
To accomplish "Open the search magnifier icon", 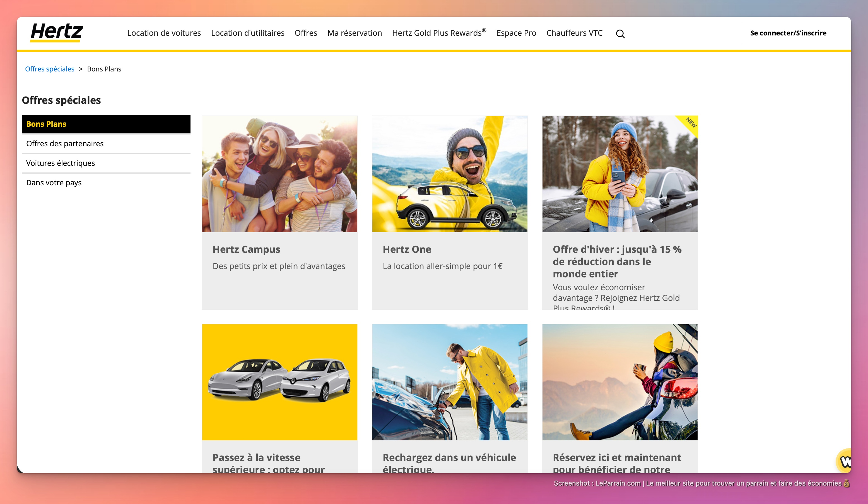I will coord(620,34).
